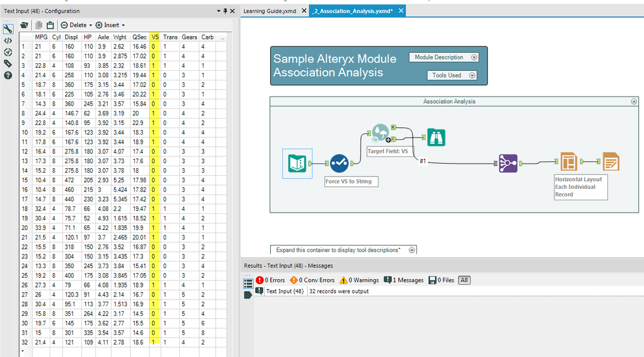The width and height of the screenshot is (644, 357).
Task: Open the Delete dropdown menu
Action: coord(77,25)
